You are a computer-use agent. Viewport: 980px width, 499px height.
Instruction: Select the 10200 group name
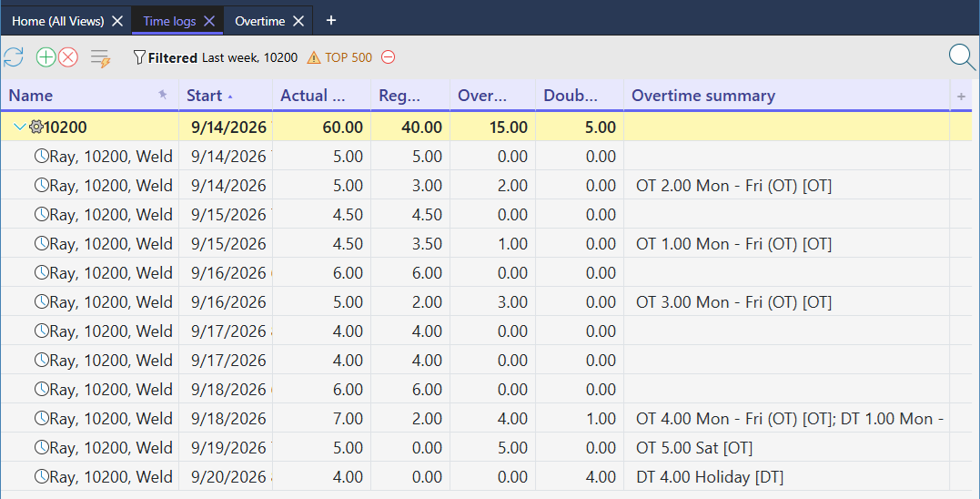pyautogui.click(x=66, y=127)
